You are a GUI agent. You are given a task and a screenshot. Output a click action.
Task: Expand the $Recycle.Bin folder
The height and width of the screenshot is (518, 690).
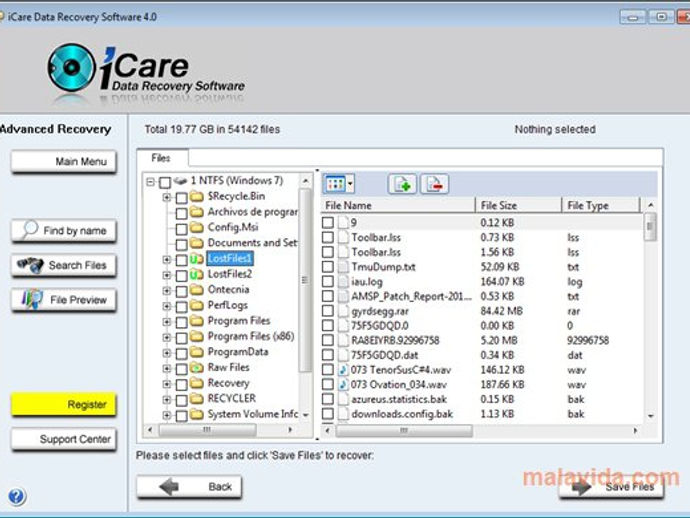coord(166,197)
